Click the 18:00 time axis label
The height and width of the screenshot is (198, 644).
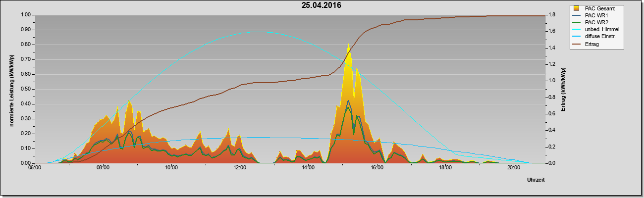[445, 167]
